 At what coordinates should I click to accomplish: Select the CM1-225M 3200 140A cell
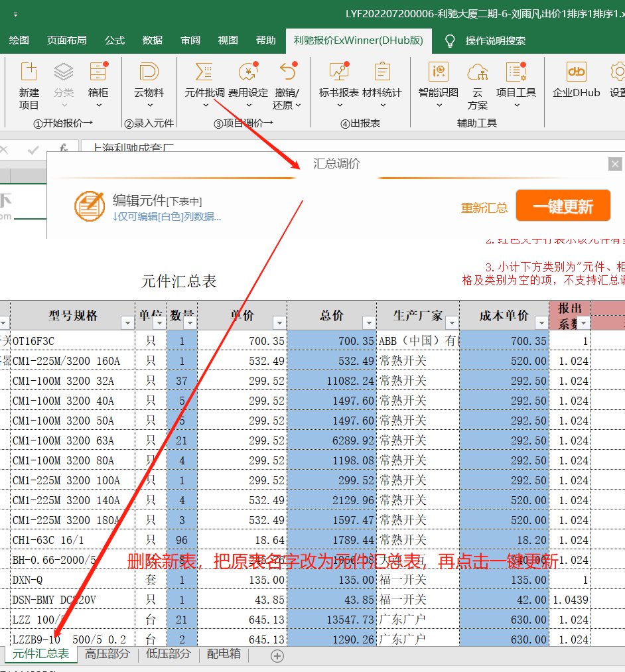(73, 500)
